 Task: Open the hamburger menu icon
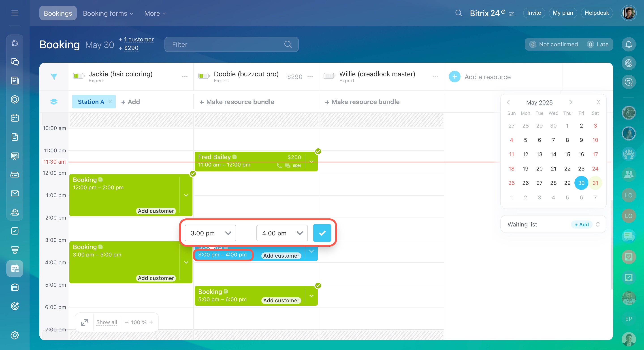coord(15,13)
